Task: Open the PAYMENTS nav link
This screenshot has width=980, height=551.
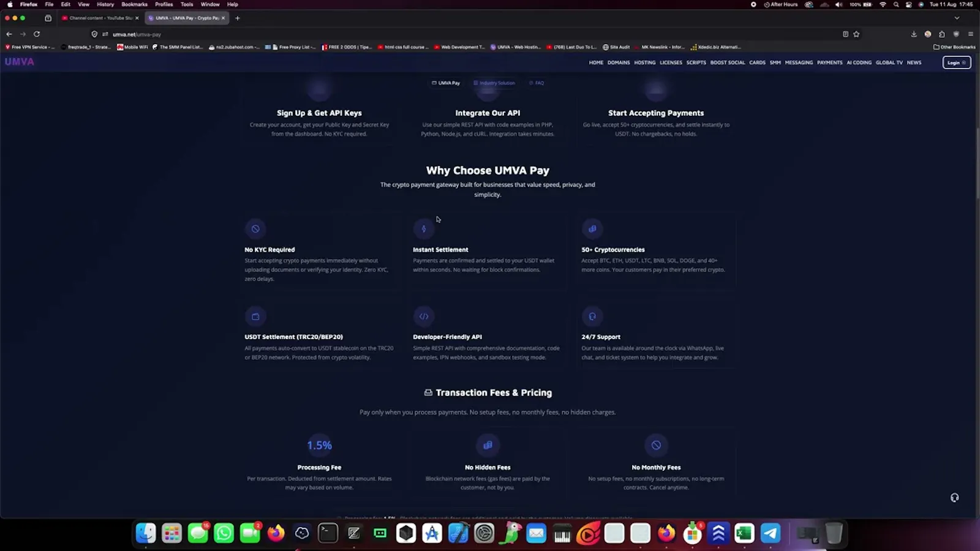Action: [x=829, y=62]
